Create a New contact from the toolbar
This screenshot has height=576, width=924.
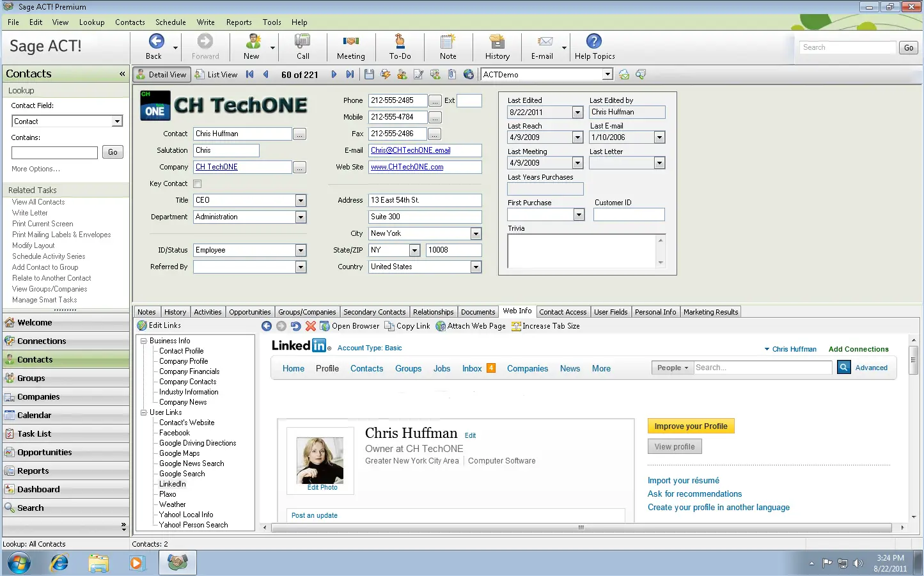252,47
